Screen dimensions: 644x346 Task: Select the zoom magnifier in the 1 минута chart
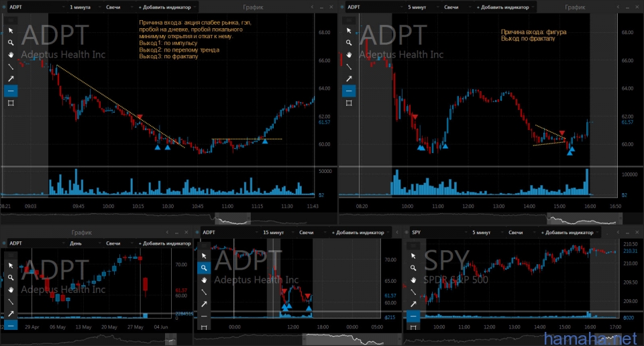(x=11, y=43)
